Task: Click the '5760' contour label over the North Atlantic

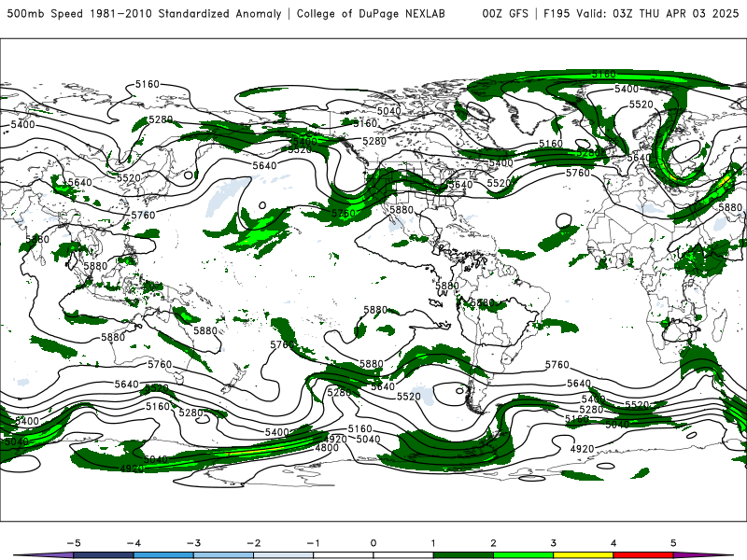Action: (578, 173)
